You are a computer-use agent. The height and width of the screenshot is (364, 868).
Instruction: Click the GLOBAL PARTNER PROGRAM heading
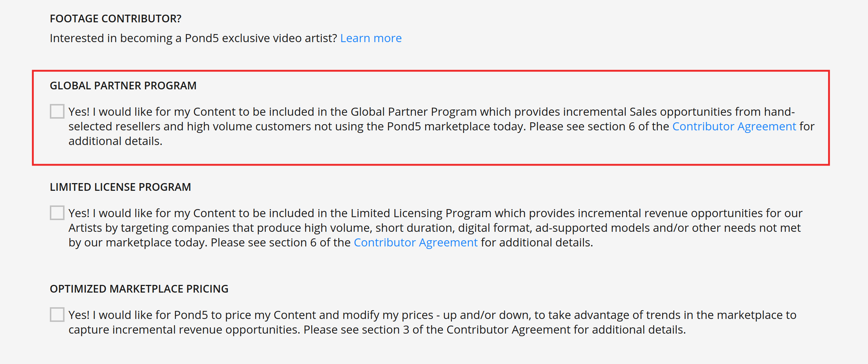coord(123,85)
